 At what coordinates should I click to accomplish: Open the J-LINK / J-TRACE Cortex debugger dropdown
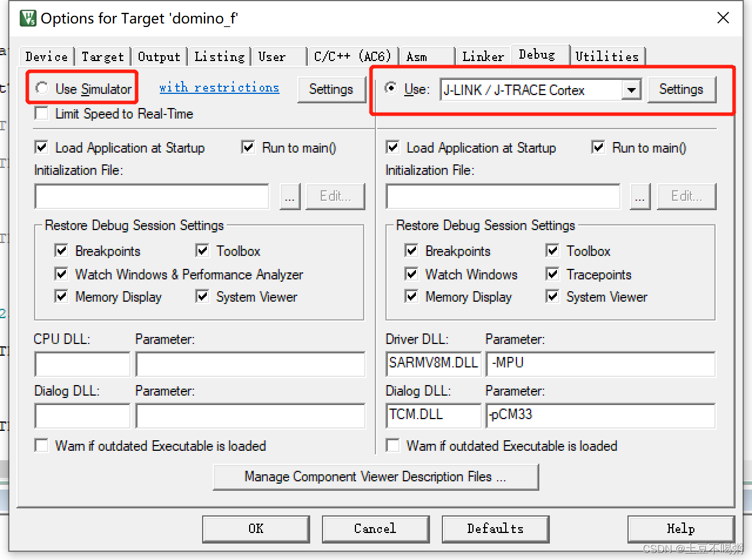pyautogui.click(x=631, y=90)
